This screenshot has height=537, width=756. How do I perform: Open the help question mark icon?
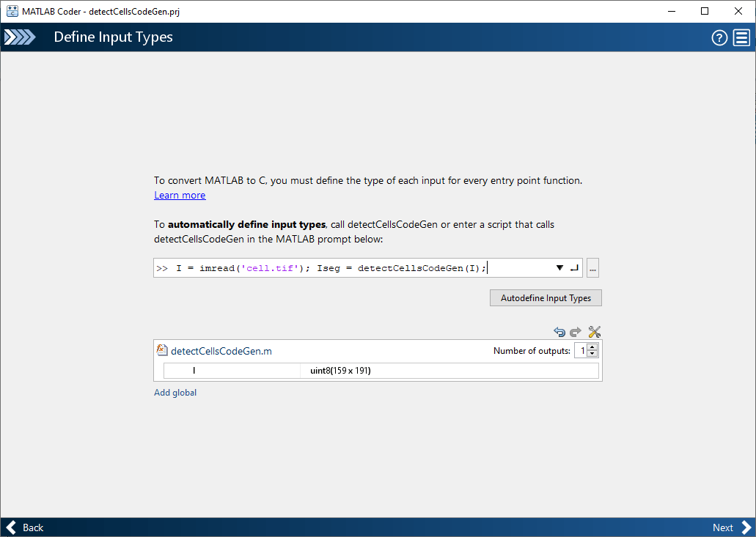tap(719, 37)
